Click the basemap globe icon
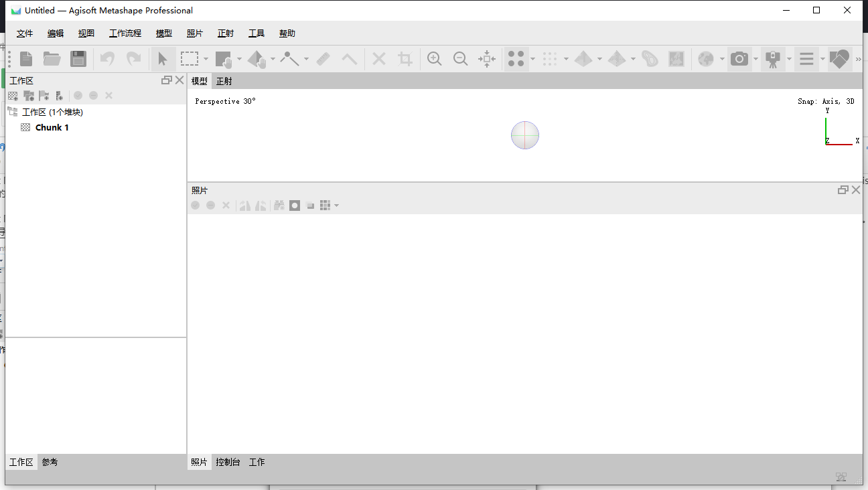 pyautogui.click(x=706, y=59)
